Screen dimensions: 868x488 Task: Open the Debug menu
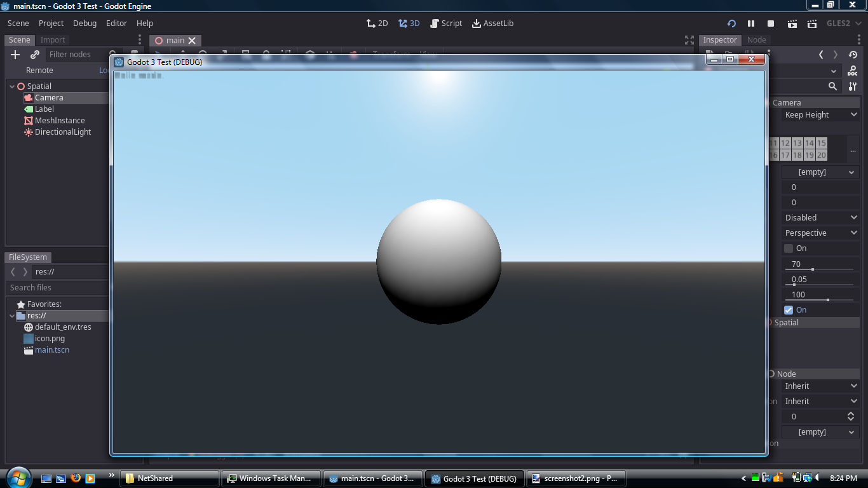click(85, 24)
